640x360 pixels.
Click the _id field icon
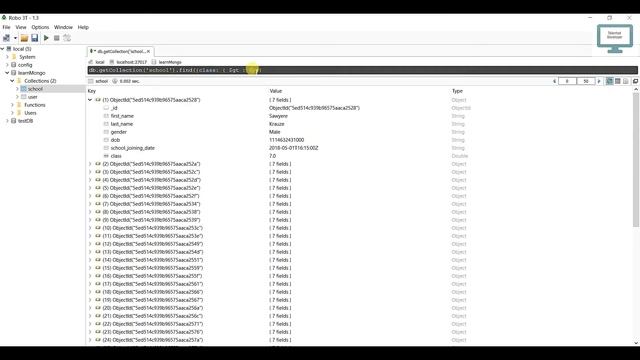click(106, 108)
